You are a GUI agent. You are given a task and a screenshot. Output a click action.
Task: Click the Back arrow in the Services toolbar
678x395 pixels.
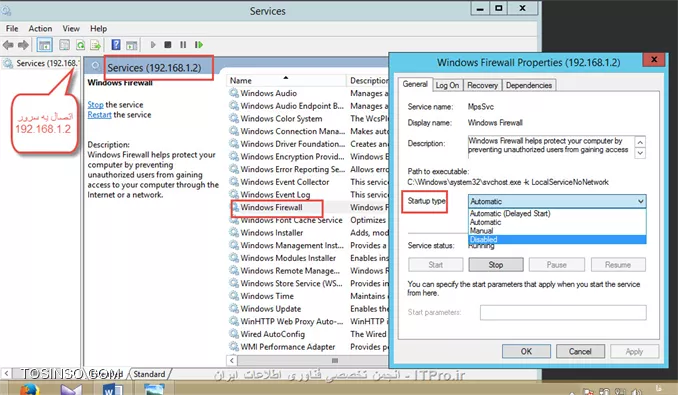coord(8,45)
